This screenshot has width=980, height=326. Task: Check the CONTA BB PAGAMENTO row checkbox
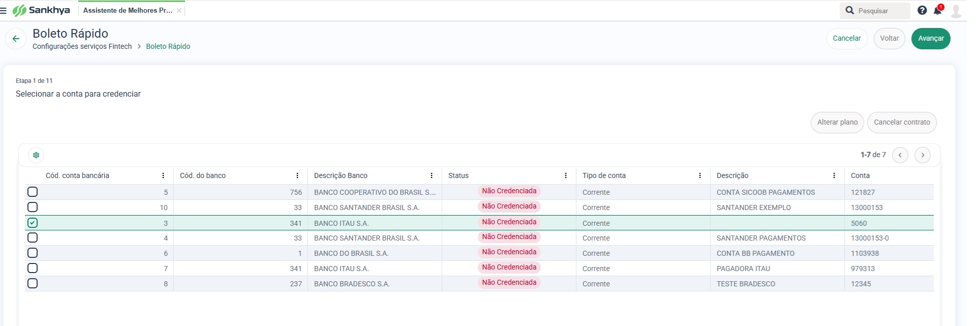click(33, 253)
